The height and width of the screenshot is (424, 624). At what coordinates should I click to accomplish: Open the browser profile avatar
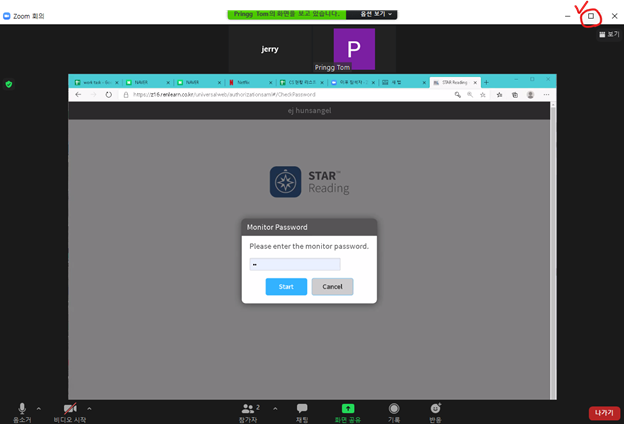click(x=530, y=95)
